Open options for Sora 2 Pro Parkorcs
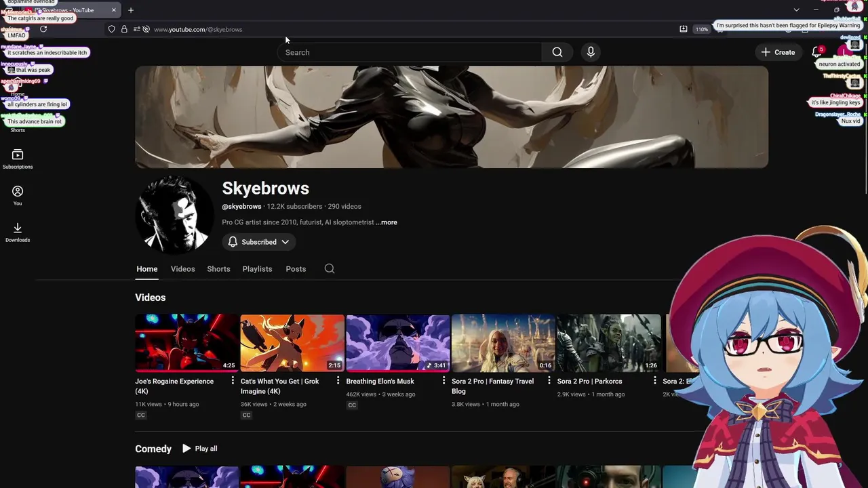 (654, 381)
